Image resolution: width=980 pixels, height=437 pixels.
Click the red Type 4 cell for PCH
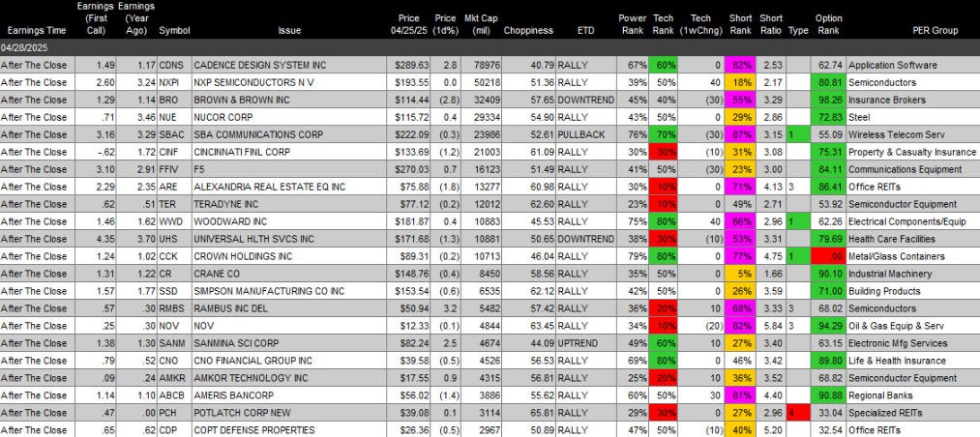point(798,413)
